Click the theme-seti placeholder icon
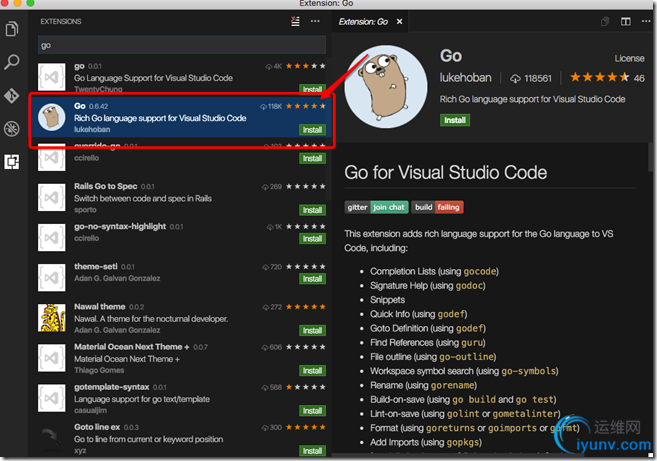 click(x=52, y=277)
